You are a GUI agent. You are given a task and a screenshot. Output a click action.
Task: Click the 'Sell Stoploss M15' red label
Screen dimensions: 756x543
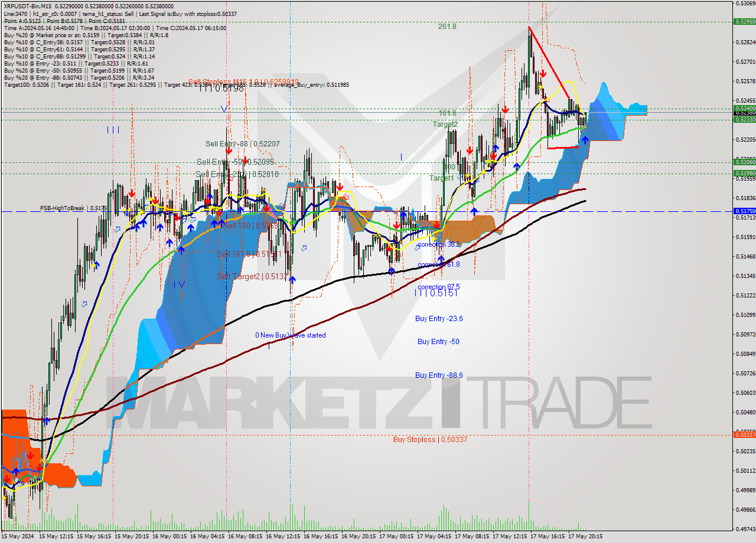244,82
